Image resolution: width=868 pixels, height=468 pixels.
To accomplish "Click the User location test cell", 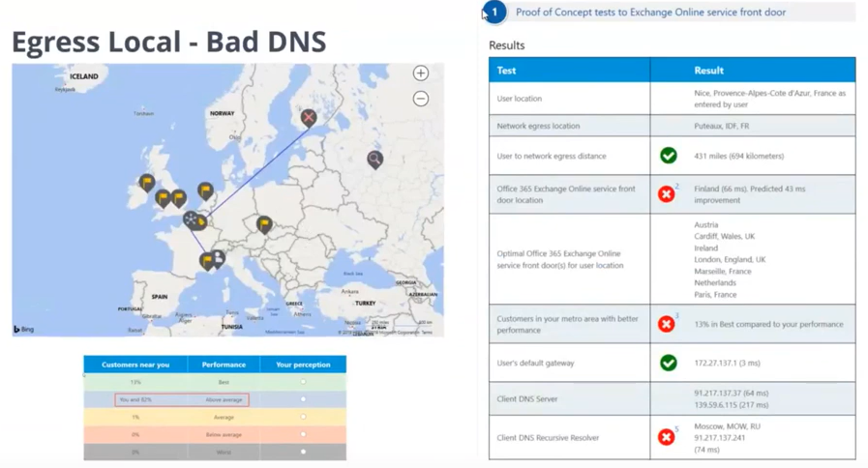I will click(569, 99).
